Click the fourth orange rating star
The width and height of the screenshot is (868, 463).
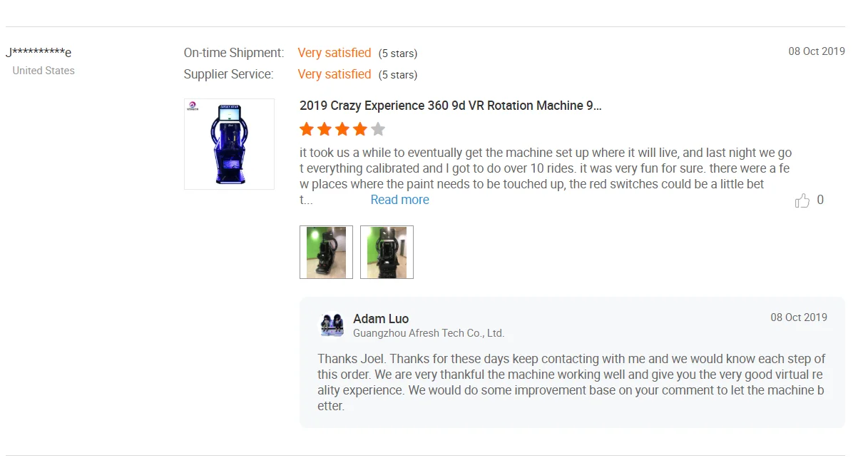pos(360,129)
